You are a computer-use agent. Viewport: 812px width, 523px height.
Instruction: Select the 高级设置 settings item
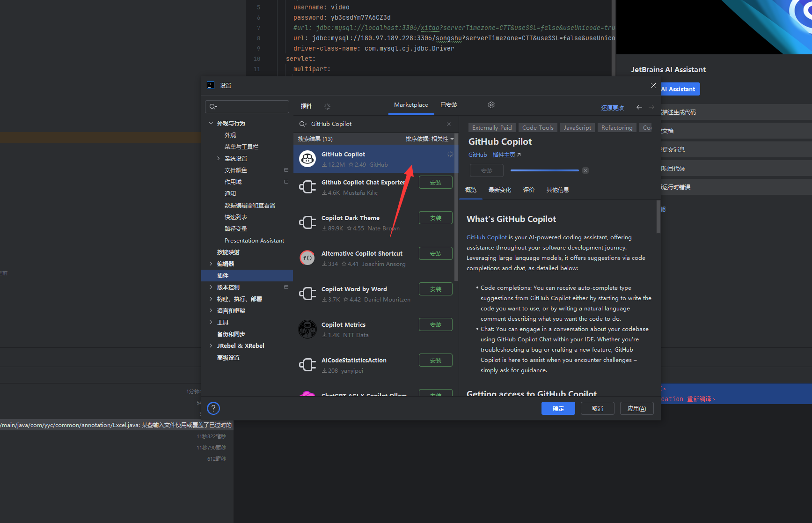[228, 357]
